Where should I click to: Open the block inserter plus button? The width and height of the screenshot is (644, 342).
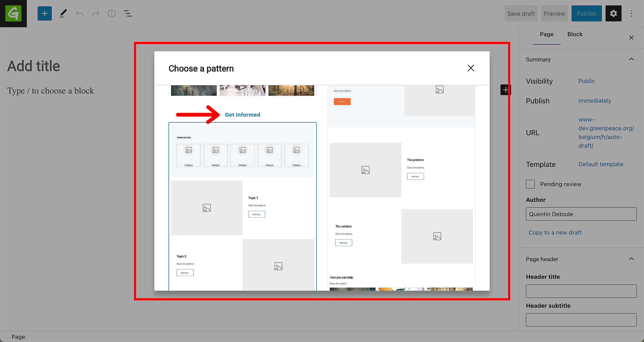click(45, 13)
